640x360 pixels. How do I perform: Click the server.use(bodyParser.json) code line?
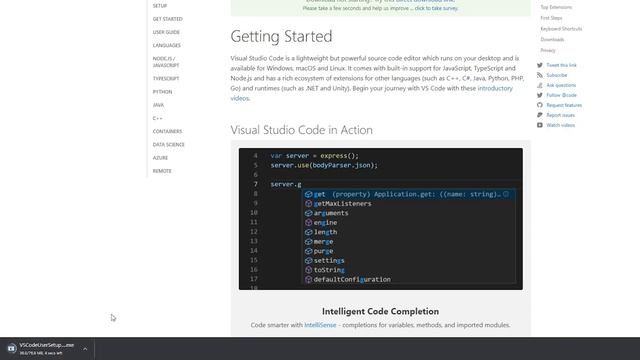[324, 165]
